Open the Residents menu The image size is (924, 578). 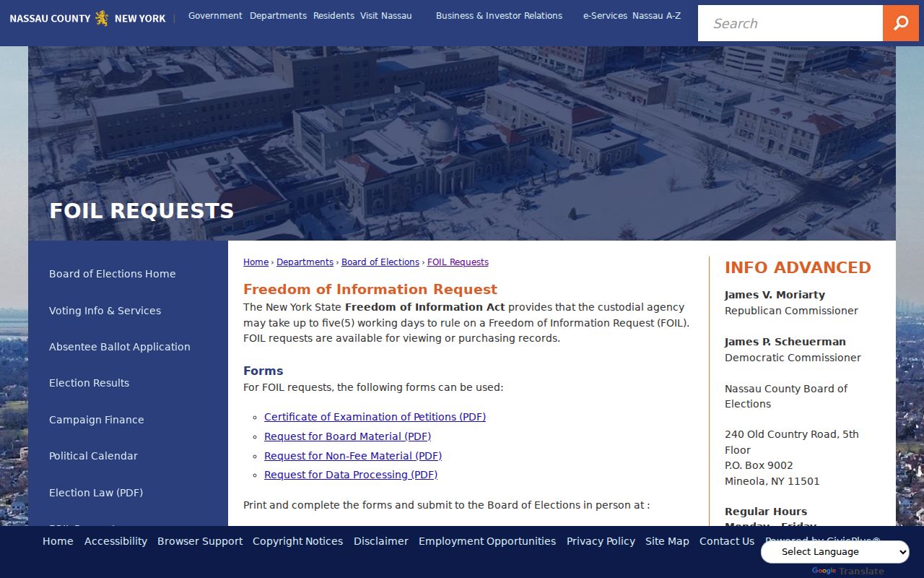click(x=334, y=15)
